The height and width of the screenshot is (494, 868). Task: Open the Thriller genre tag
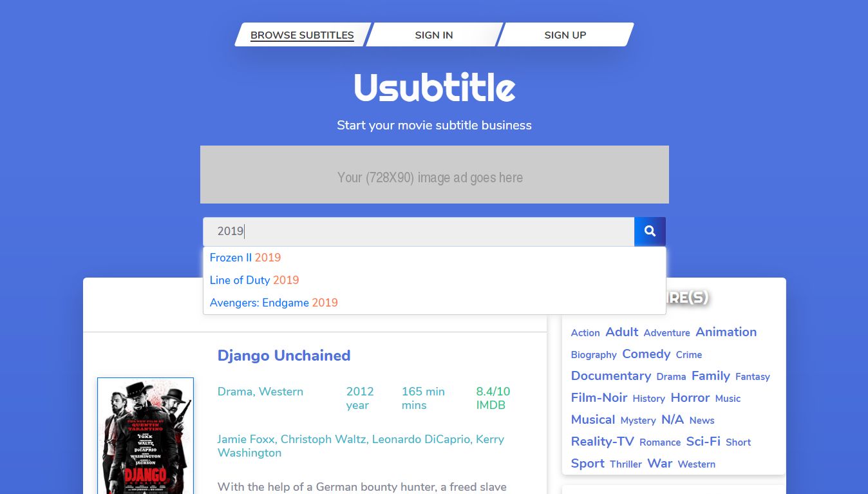[626, 464]
